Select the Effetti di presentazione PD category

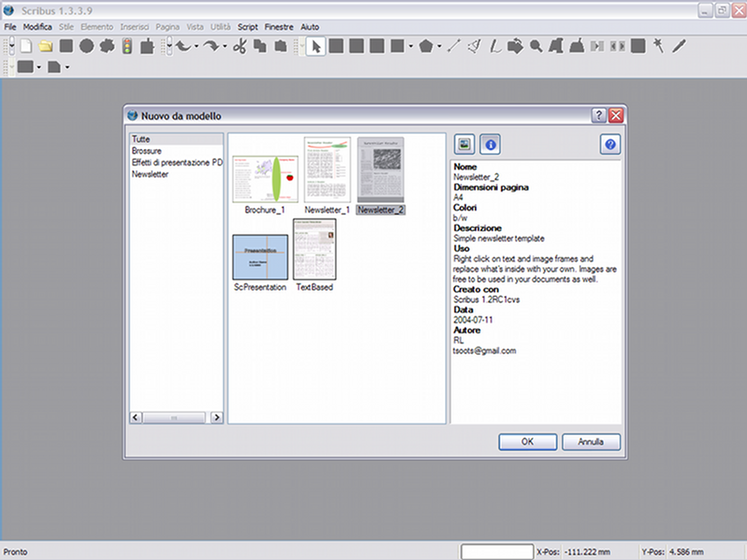click(x=176, y=163)
